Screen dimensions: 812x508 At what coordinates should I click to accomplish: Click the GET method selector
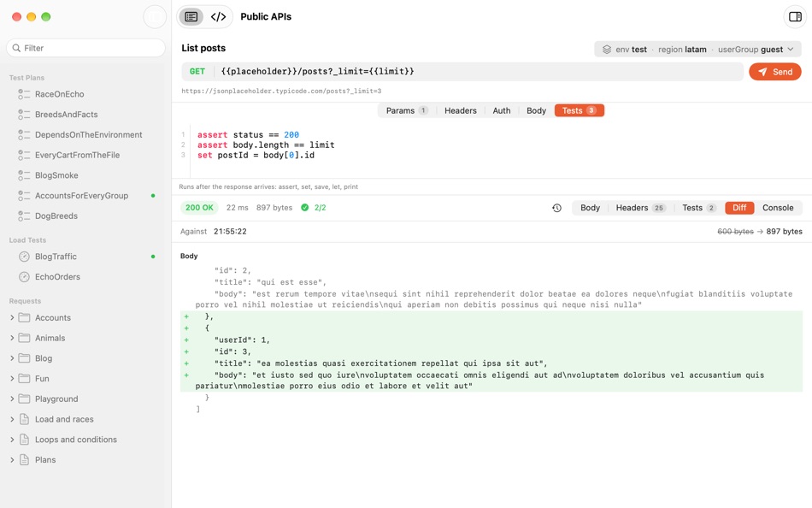coord(197,72)
